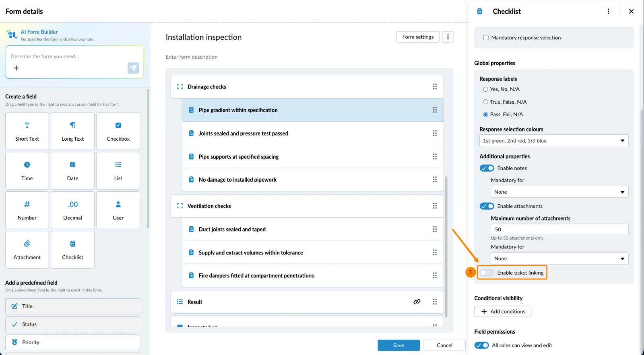Select Joints sealed and pressure test passed
Screen dimensions: 644x355
coord(313,133)
